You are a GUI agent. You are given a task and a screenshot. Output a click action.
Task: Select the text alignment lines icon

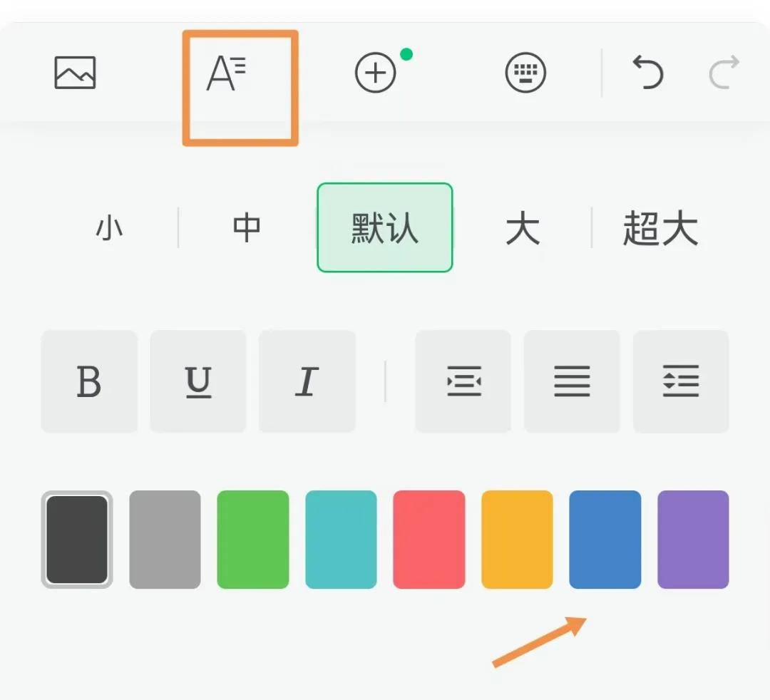coord(572,381)
